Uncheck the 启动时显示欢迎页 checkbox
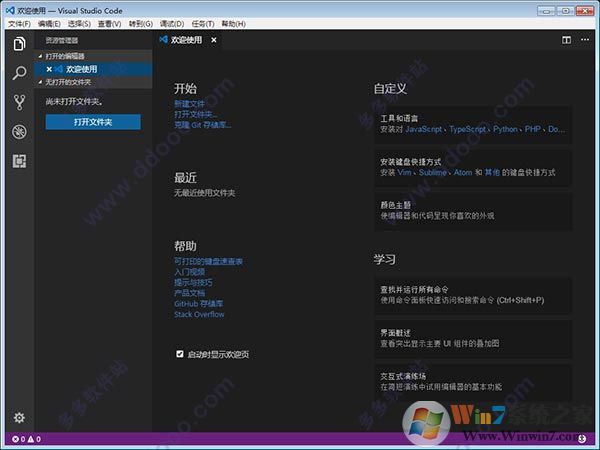 pyautogui.click(x=180, y=353)
